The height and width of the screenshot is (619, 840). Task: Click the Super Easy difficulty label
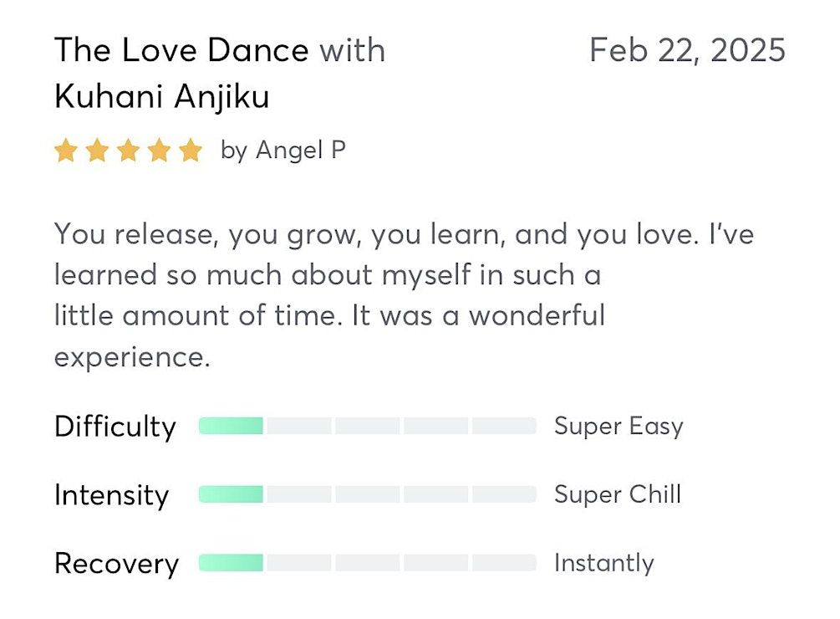619,427
